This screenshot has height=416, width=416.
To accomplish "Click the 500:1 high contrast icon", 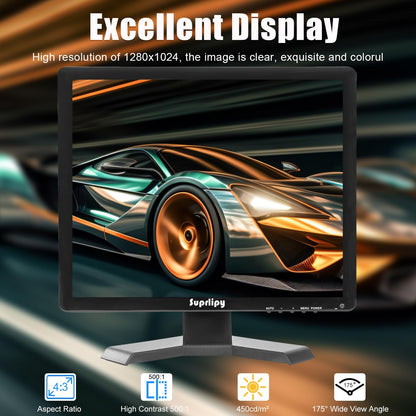I will click(156, 387).
